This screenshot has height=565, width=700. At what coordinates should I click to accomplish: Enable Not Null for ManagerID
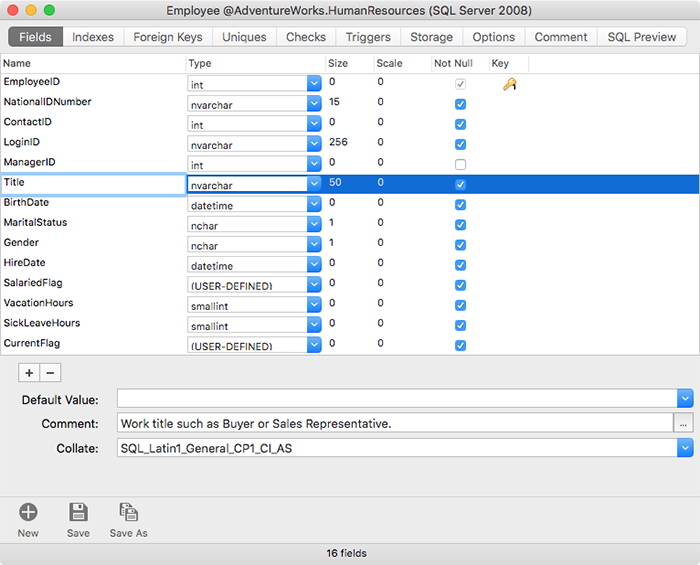pyautogui.click(x=460, y=164)
